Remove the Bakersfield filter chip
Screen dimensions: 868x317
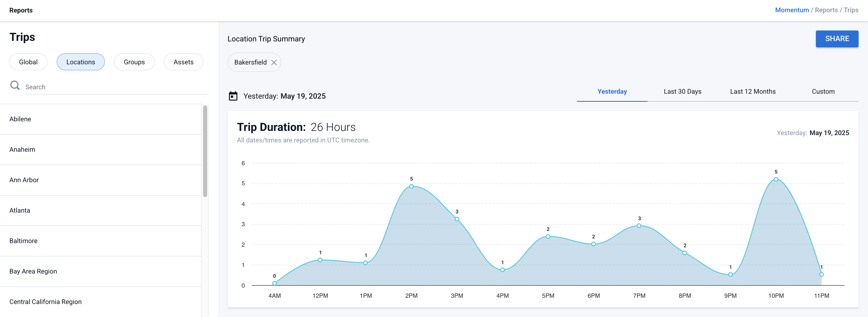point(274,62)
